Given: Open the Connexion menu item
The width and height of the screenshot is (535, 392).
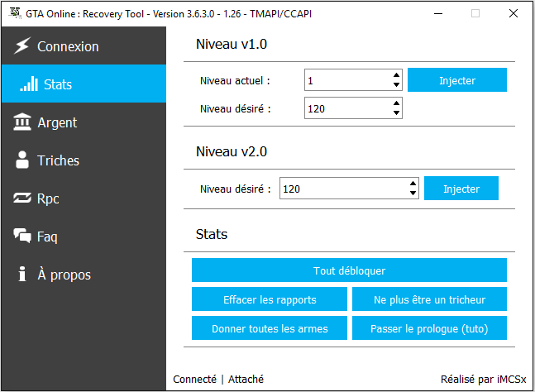Looking at the screenshot, I should (x=84, y=45).
